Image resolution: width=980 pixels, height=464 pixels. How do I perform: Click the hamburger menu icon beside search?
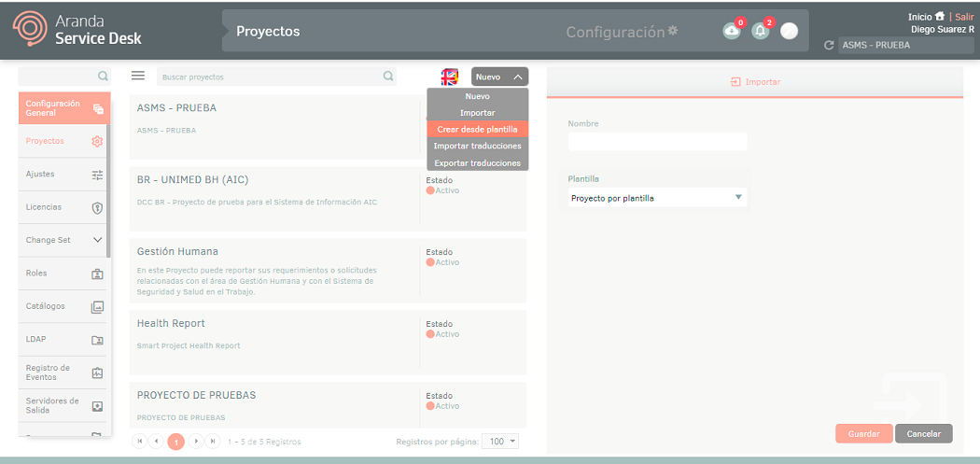(x=138, y=77)
